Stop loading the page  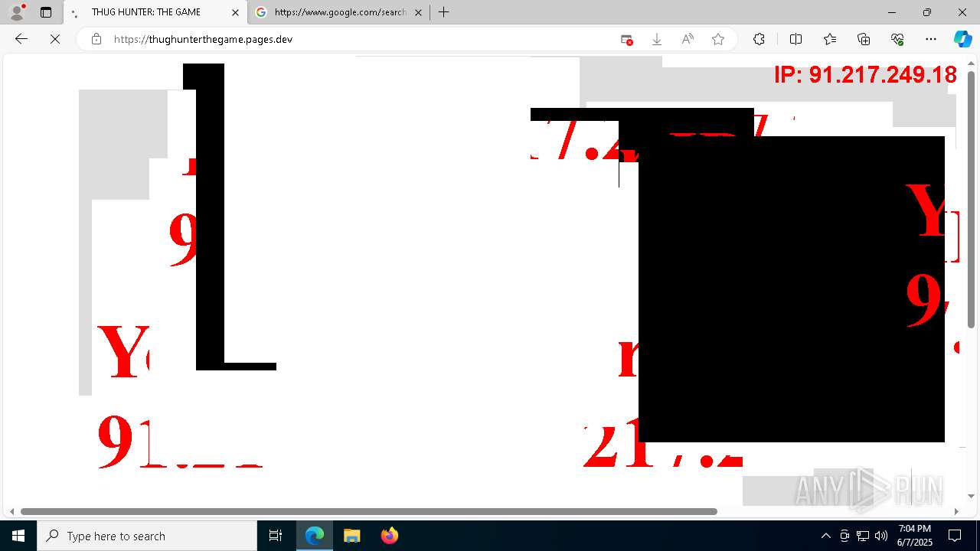[x=55, y=39]
